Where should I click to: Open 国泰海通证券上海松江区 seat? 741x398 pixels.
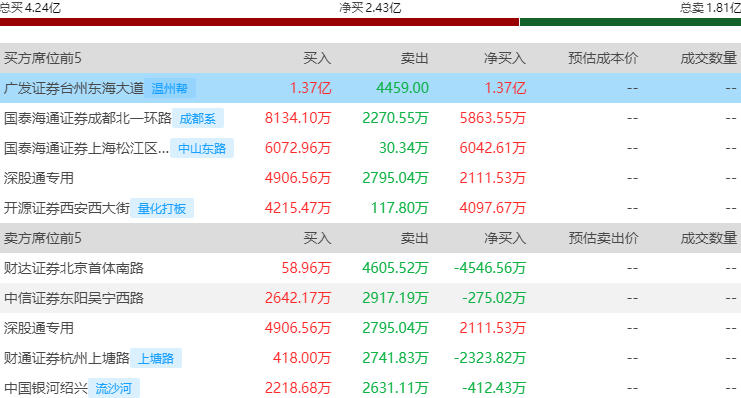point(86,148)
